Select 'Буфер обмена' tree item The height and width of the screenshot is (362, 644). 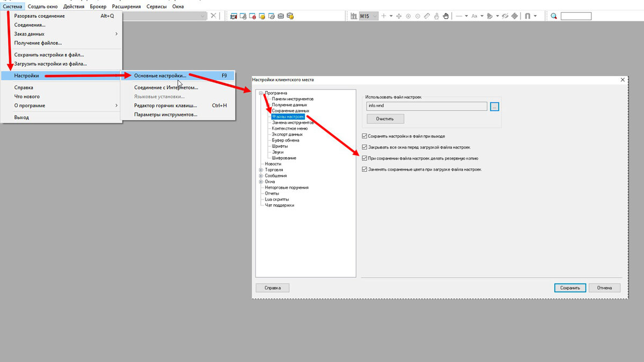[x=286, y=141]
